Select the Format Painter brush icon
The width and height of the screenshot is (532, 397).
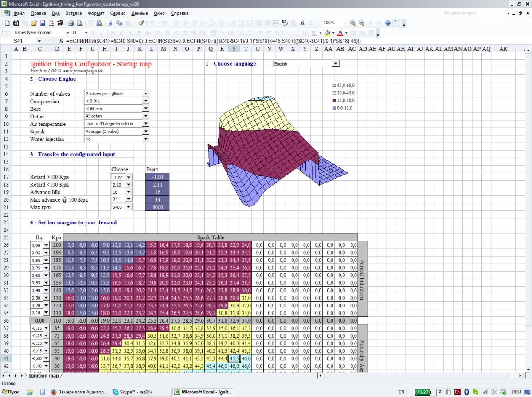pos(141,23)
